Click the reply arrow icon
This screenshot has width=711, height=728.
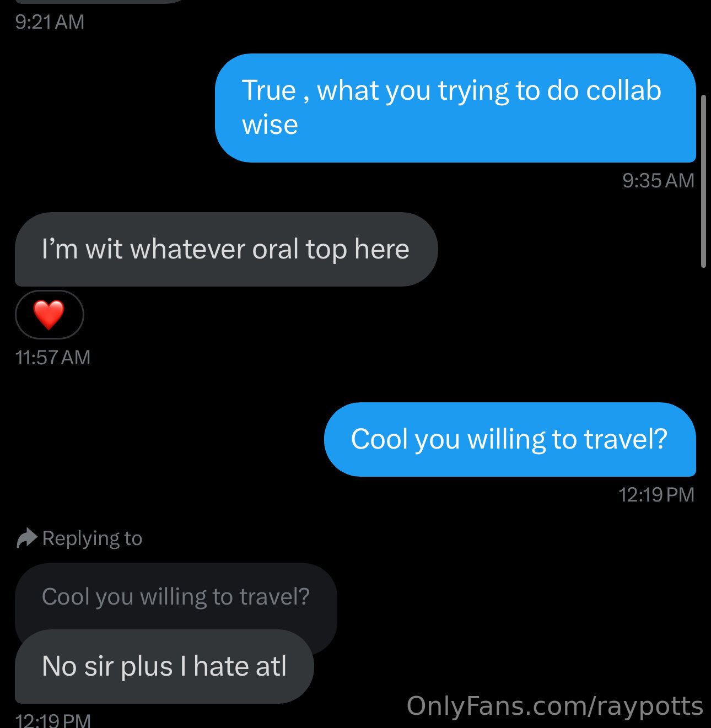26,538
